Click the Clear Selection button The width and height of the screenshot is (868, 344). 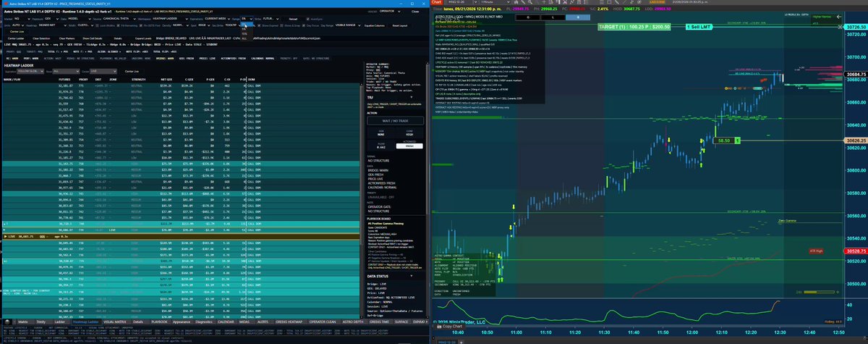(41, 38)
